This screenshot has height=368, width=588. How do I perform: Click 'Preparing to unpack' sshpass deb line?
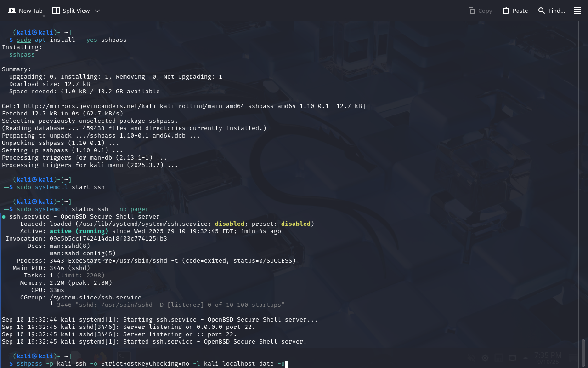pos(101,136)
